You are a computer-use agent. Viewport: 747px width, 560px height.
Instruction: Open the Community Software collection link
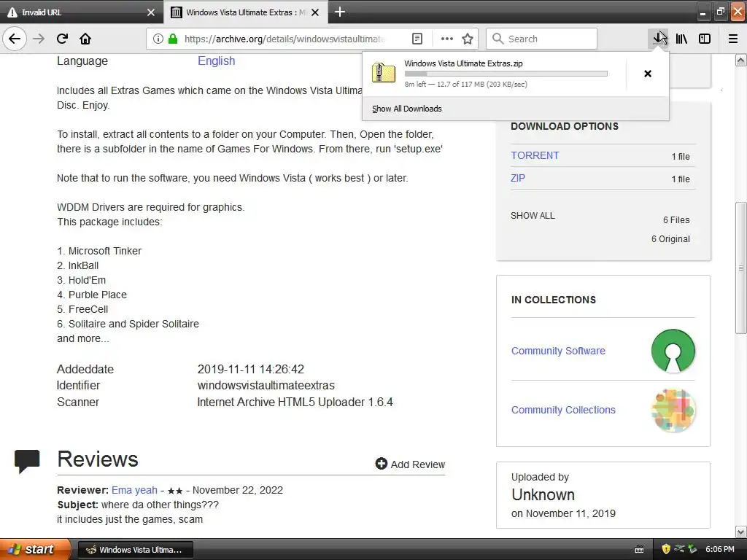click(558, 351)
